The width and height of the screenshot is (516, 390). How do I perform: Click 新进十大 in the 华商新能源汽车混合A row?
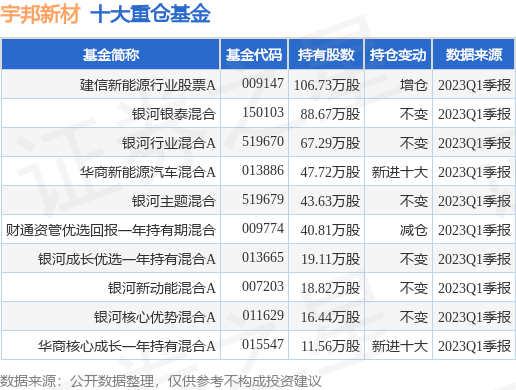pyautogui.click(x=400, y=172)
